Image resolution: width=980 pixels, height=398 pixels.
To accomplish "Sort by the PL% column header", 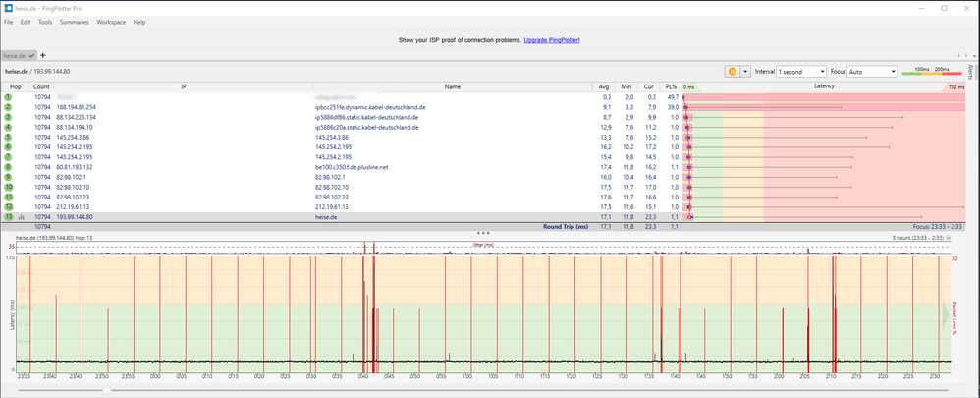I will pos(673,86).
